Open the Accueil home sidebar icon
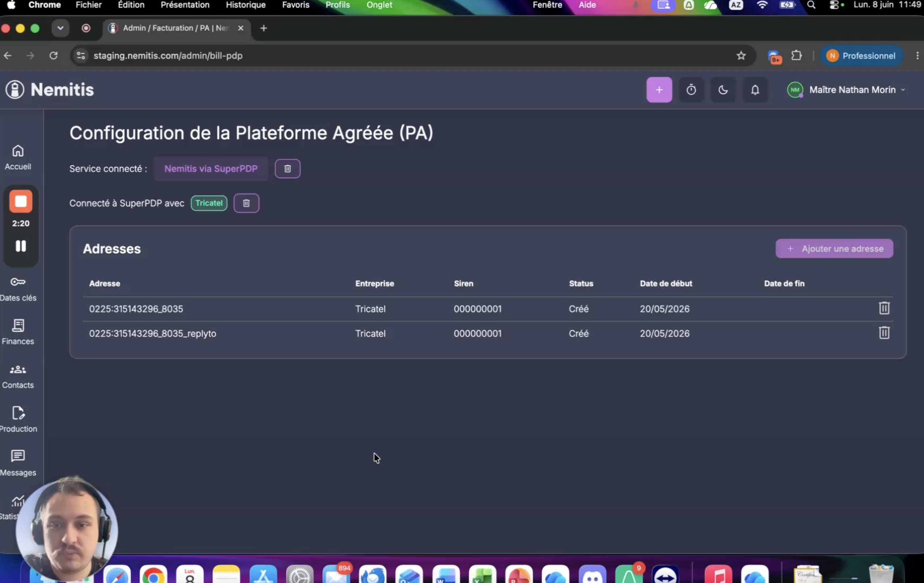This screenshot has height=583, width=924. (x=18, y=157)
